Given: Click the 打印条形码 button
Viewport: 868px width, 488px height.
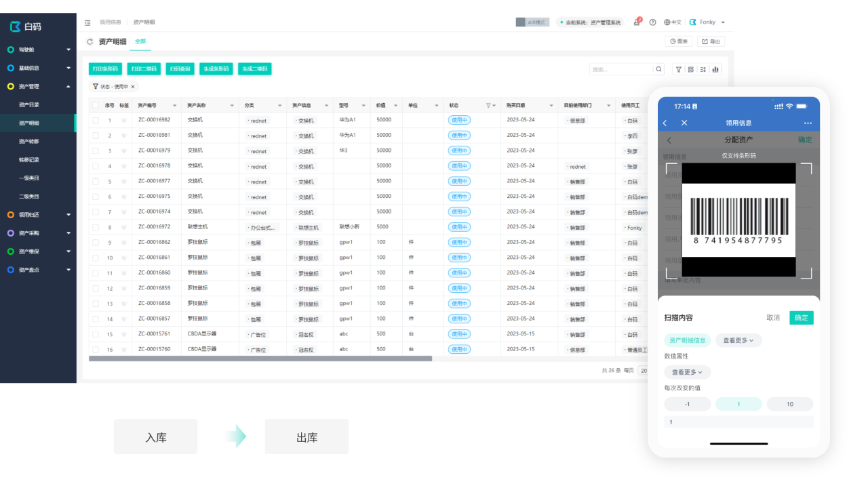Looking at the screenshot, I should (105, 68).
